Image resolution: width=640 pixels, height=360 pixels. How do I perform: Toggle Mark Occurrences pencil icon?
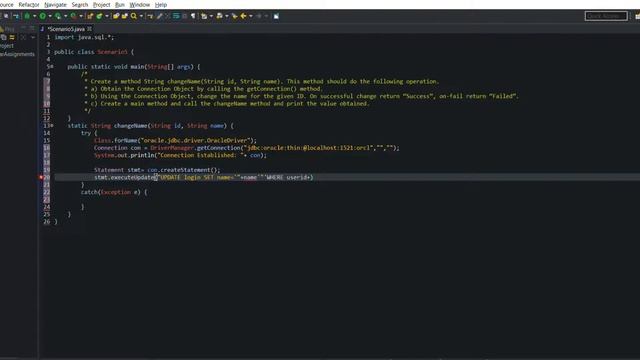[160, 16]
